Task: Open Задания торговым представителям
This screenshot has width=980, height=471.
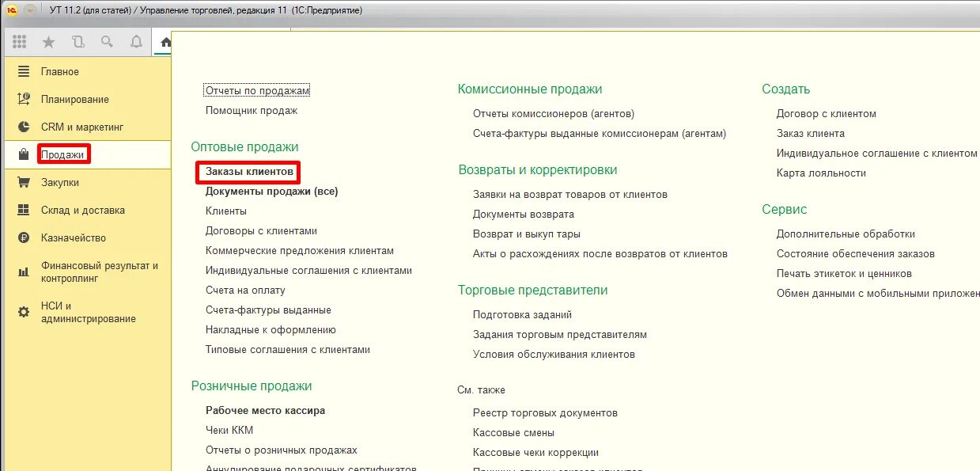Action: coord(560,334)
